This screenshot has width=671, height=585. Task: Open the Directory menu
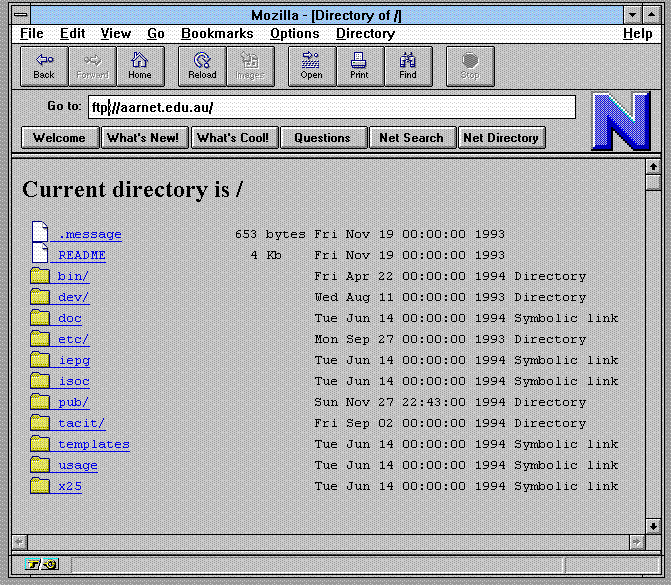click(365, 33)
